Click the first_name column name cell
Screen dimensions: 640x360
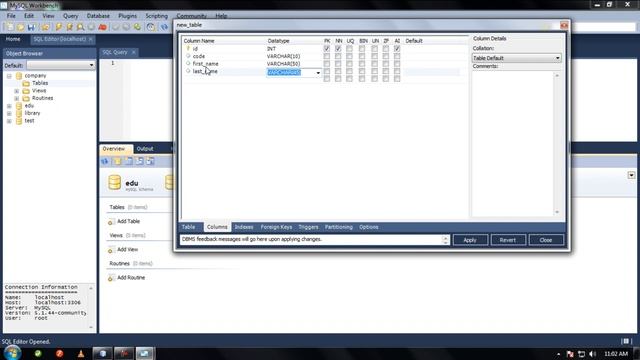click(205, 64)
